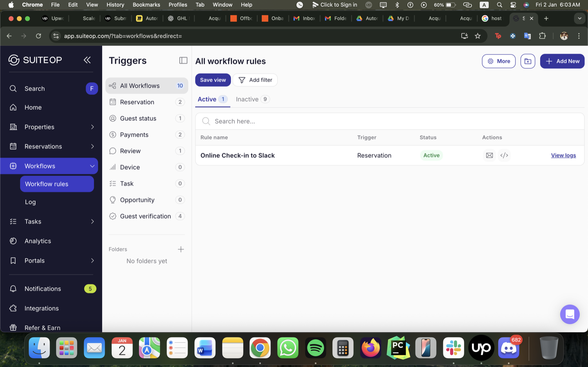Click the new folder icon button

tap(528, 61)
